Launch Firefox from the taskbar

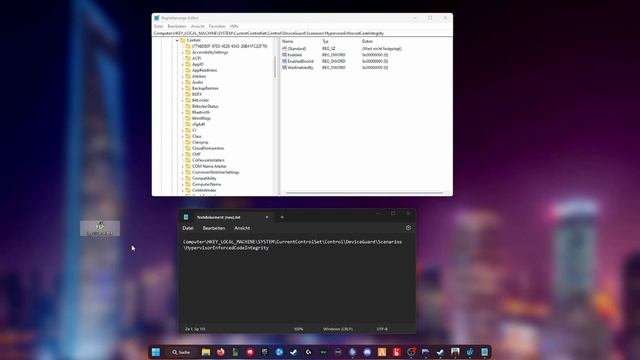point(220,352)
